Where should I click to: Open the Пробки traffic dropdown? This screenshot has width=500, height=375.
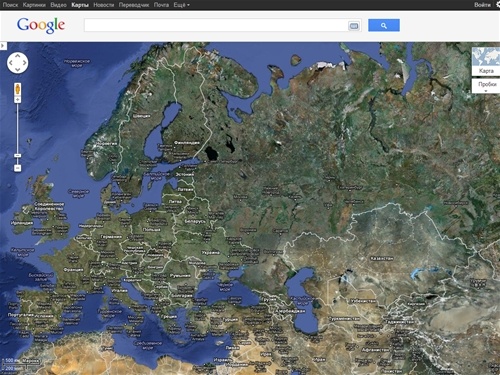point(487,86)
